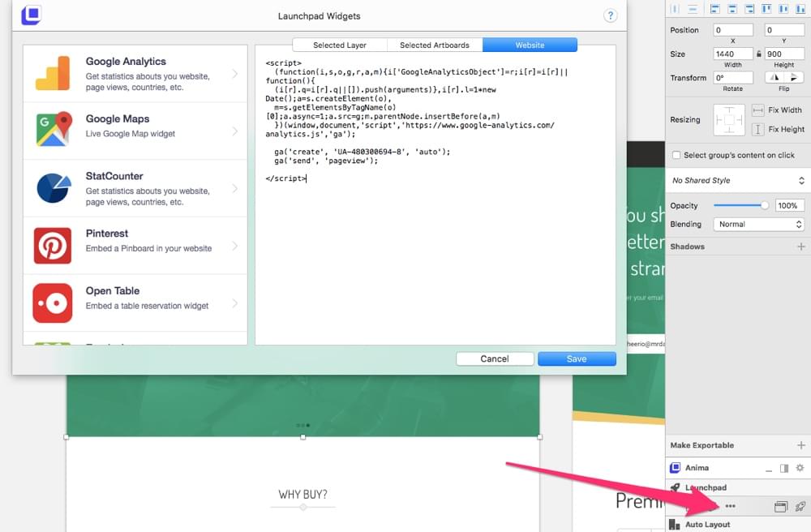Align layers to top edge
The height and width of the screenshot is (532, 811).
point(766,9)
